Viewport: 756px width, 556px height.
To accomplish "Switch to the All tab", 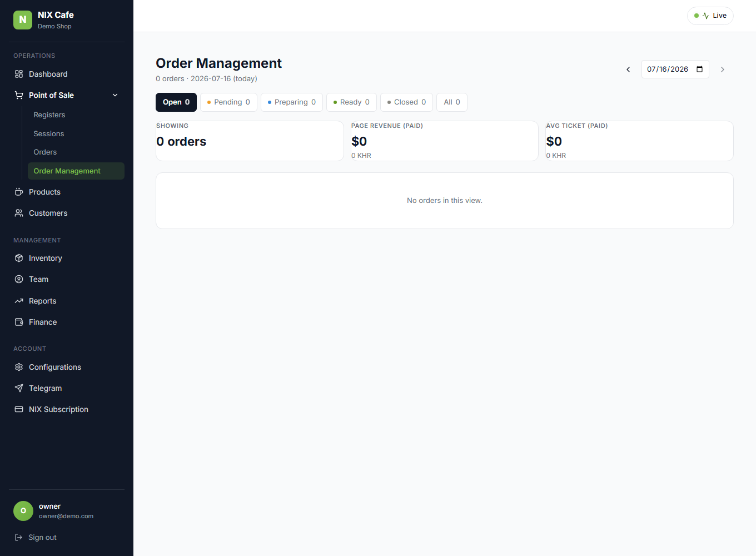I will pos(452,102).
